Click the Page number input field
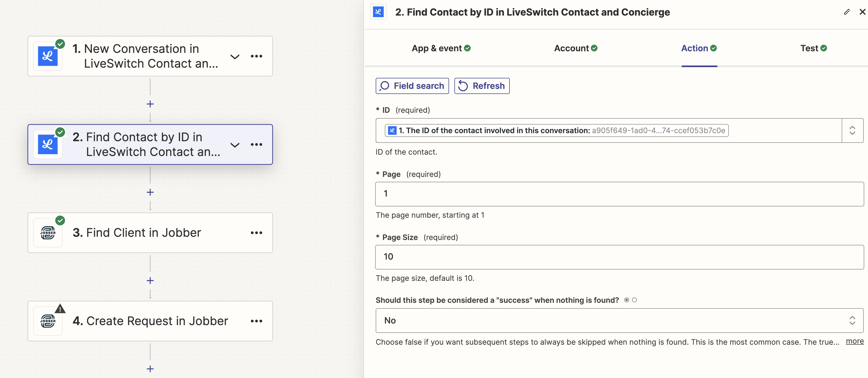Screen dimensions: 868x378 point(619,194)
